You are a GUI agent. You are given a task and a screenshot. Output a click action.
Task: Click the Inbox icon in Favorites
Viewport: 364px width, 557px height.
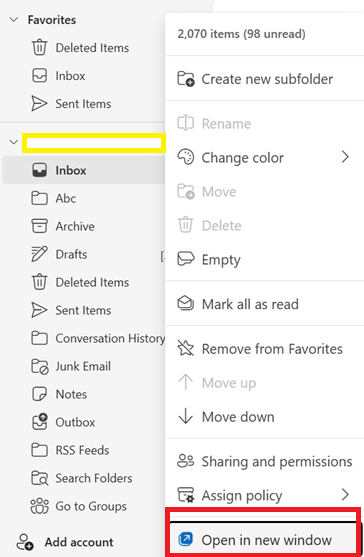pyautogui.click(x=39, y=76)
